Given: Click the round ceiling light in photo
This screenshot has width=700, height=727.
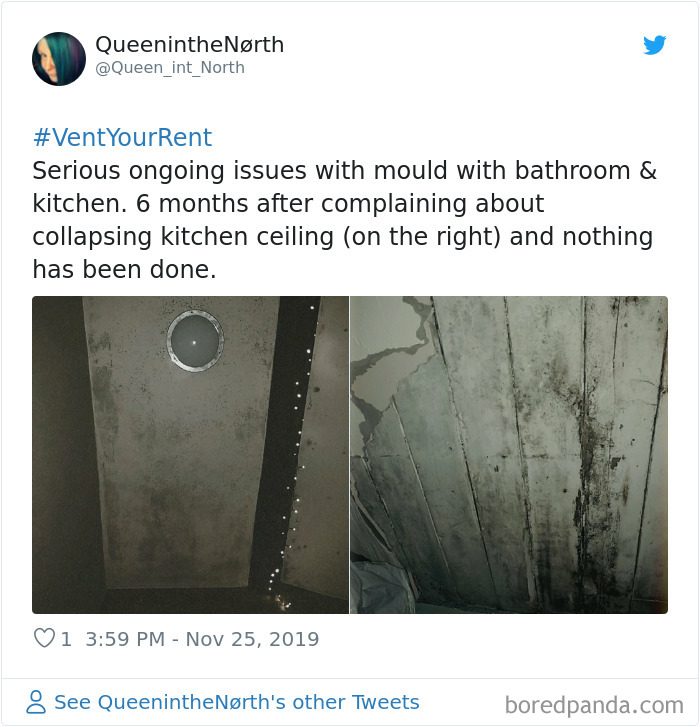Looking at the screenshot, I should click(195, 341).
